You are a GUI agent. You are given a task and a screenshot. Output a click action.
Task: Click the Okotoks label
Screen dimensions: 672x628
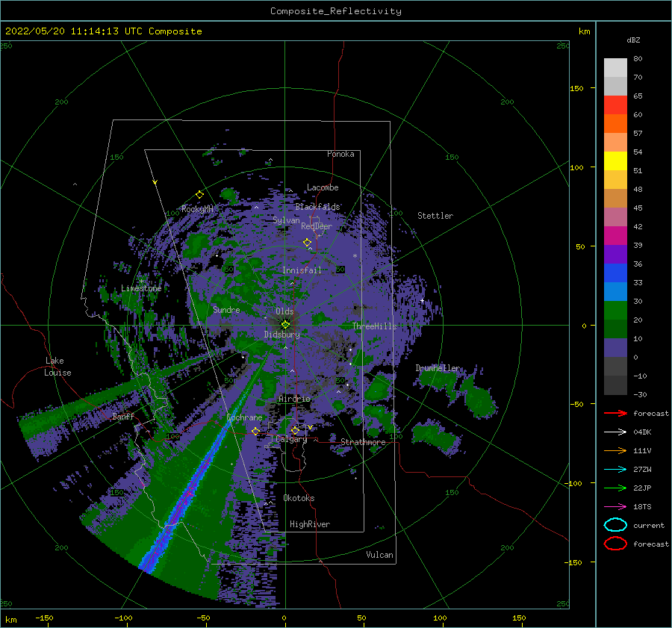(299, 498)
